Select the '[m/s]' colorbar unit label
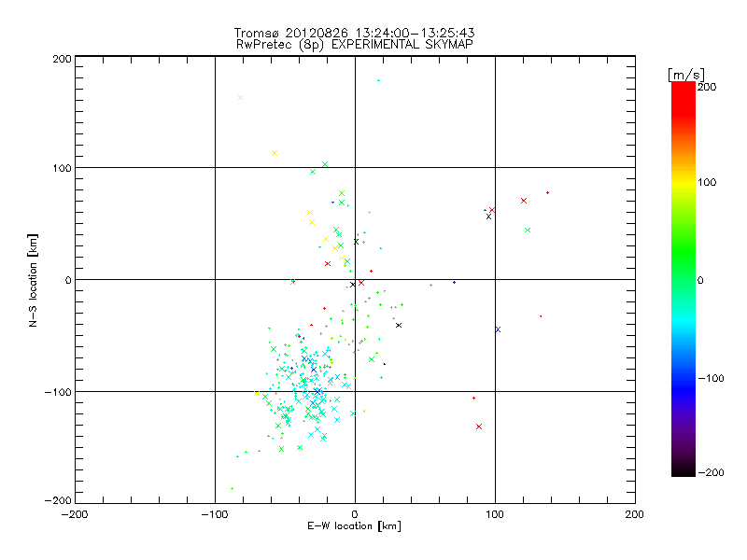The image size is (747, 560). click(x=685, y=75)
